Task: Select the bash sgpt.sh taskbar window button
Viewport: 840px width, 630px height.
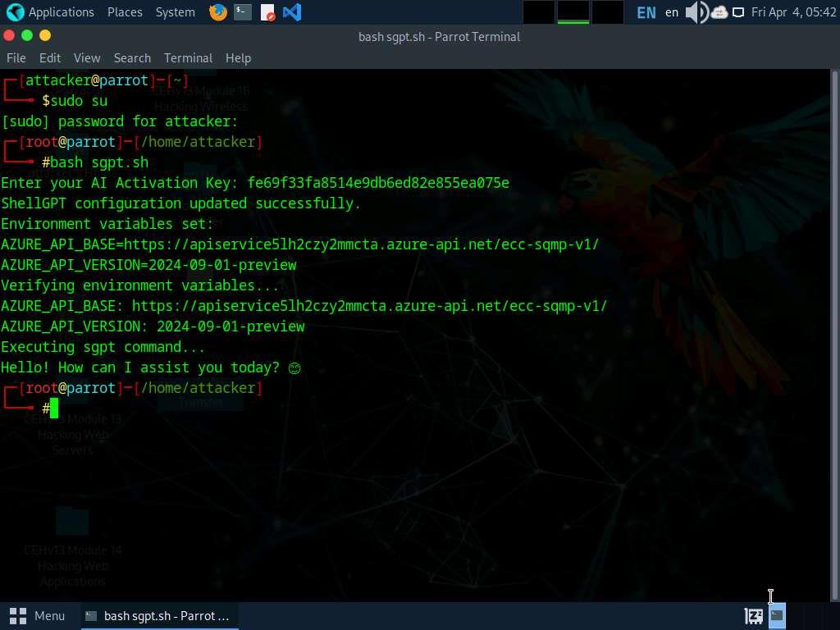Action: [159, 615]
